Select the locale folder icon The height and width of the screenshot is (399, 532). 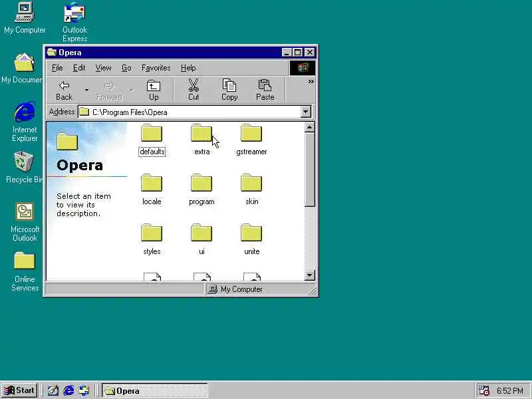coord(152,183)
